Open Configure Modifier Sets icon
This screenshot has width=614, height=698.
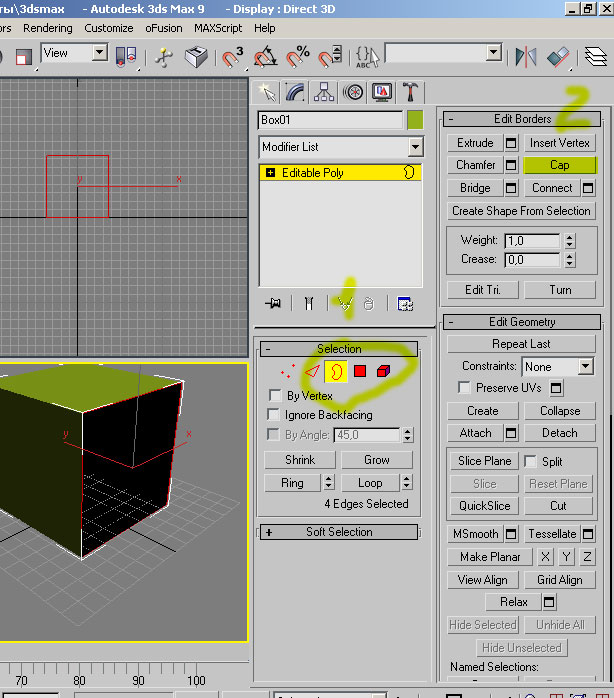pos(405,304)
